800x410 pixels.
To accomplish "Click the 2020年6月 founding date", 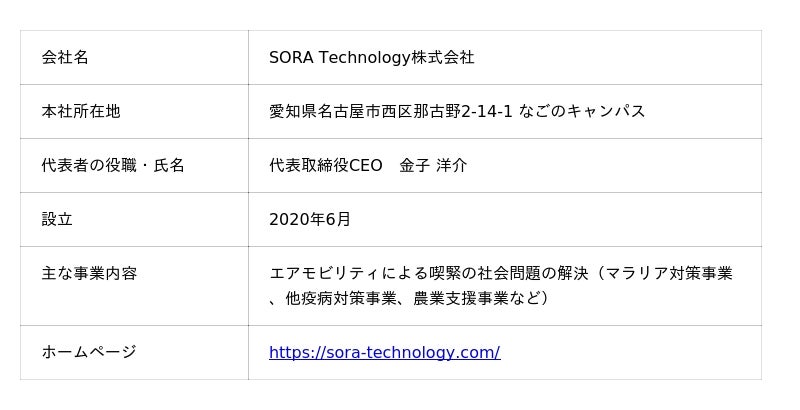I will click(310, 219).
